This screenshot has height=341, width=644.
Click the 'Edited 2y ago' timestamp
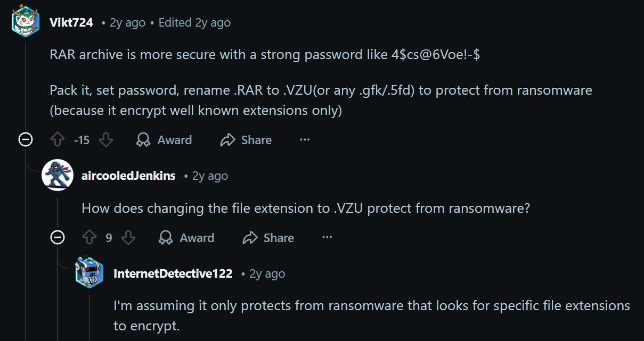pos(194,22)
